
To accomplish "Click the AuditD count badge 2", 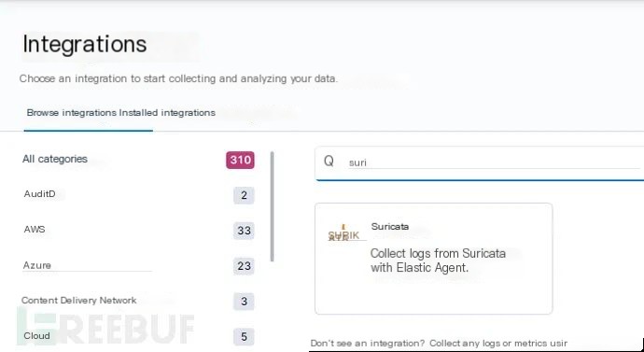I will [244, 195].
